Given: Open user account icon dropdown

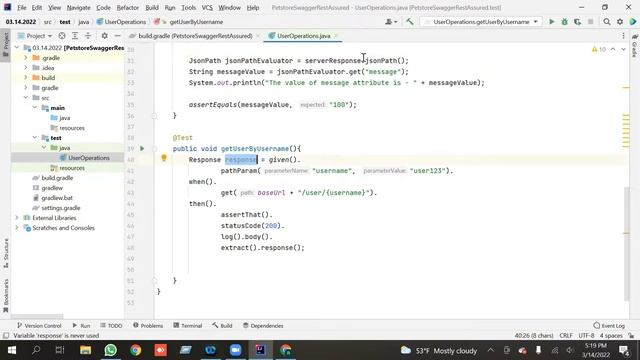Looking at the screenshot, I should 391,22.
